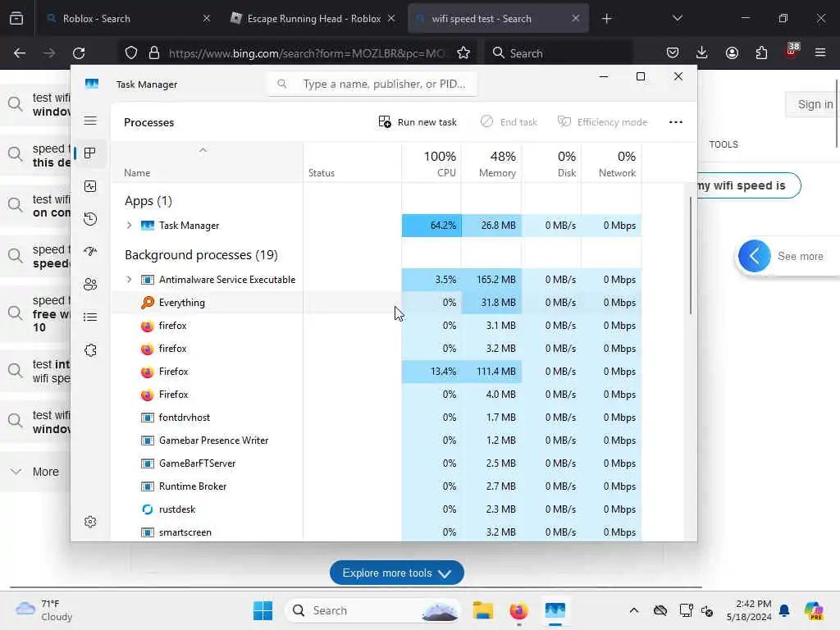Open Firefox Downloads panel
Screen dimensions: 840x630
click(x=702, y=53)
